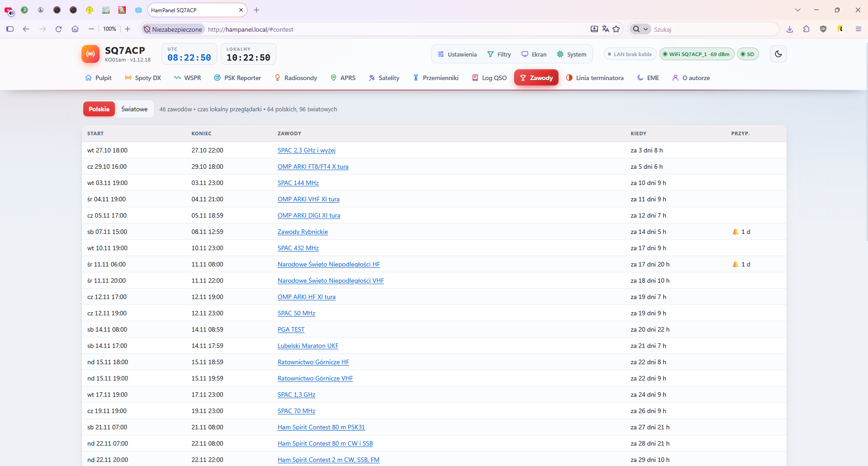Open the Radiosondy page

click(x=296, y=78)
